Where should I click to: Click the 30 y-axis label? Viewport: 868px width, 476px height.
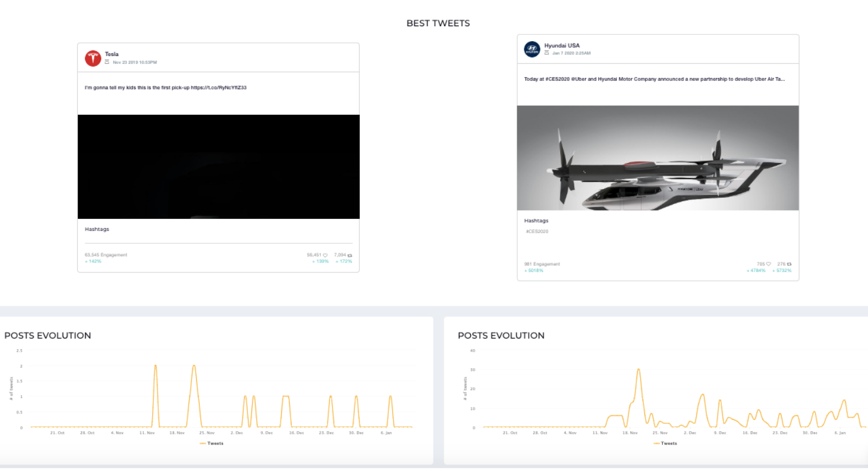(473, 369)
